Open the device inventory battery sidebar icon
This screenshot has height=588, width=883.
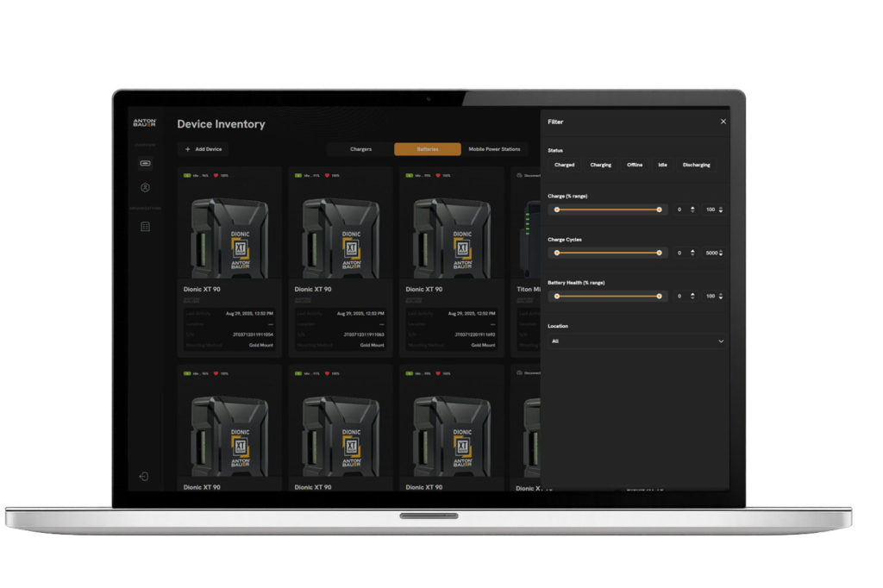[x=145, y=163]
